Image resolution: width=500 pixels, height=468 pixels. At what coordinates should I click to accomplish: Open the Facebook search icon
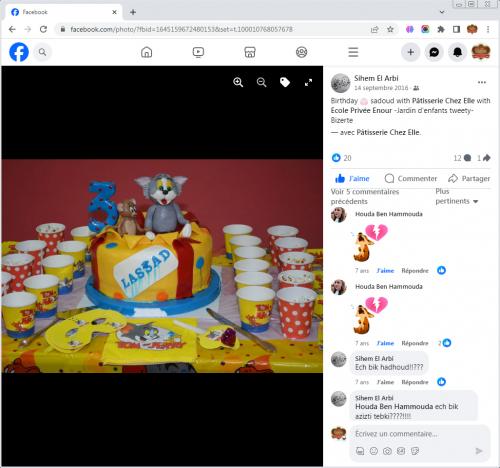coord(42,52)
